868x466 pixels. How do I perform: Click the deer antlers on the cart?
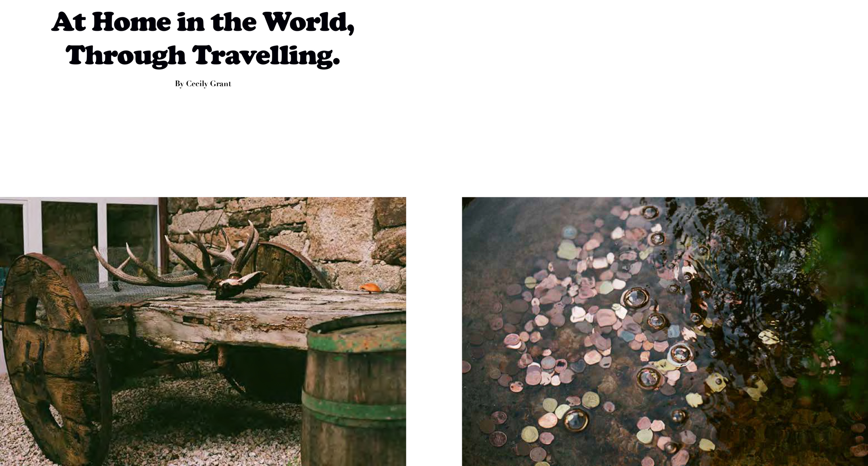[182, 260]
